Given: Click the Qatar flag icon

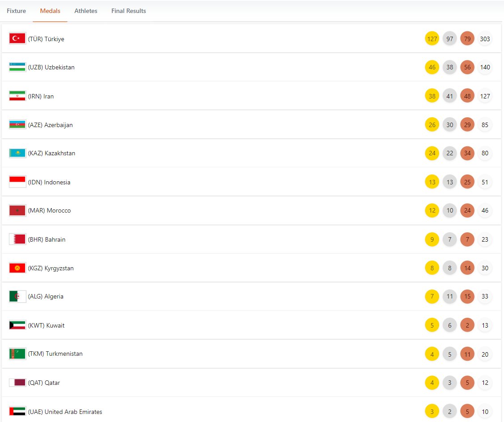Looking at the screenshot, I should tap(17, 383).
